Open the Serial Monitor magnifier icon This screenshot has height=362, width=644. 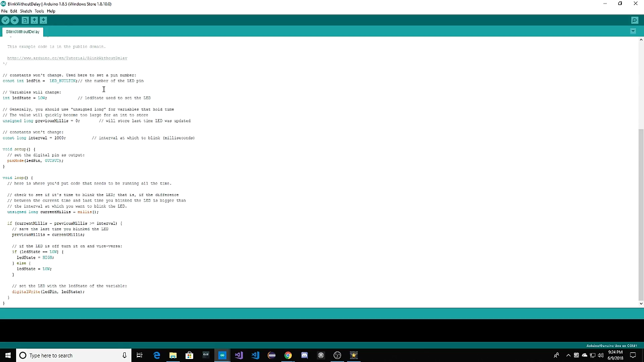(635, 20)
